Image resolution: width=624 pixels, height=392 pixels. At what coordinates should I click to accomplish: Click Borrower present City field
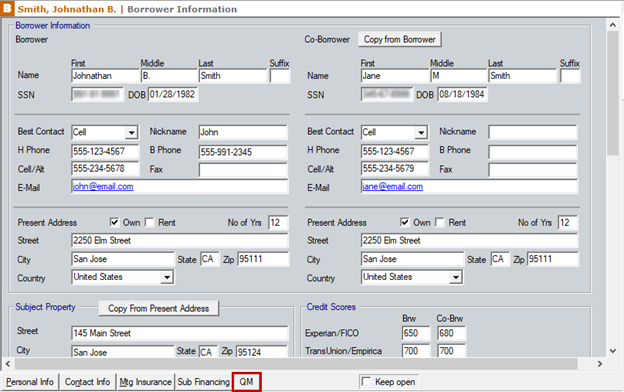[x=123, y=259]
